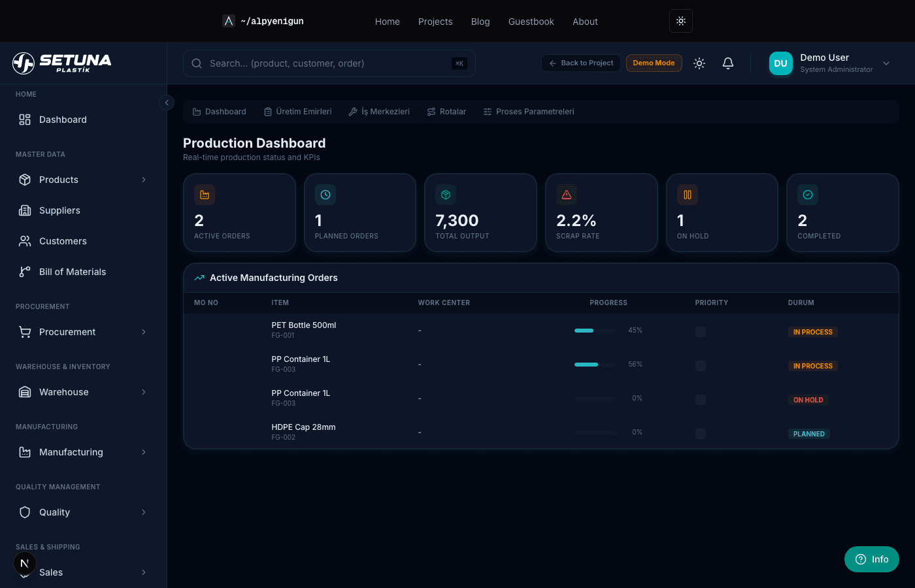Click the Bill of Materials icon
This screenshot has width=915, height=588.
25,272
